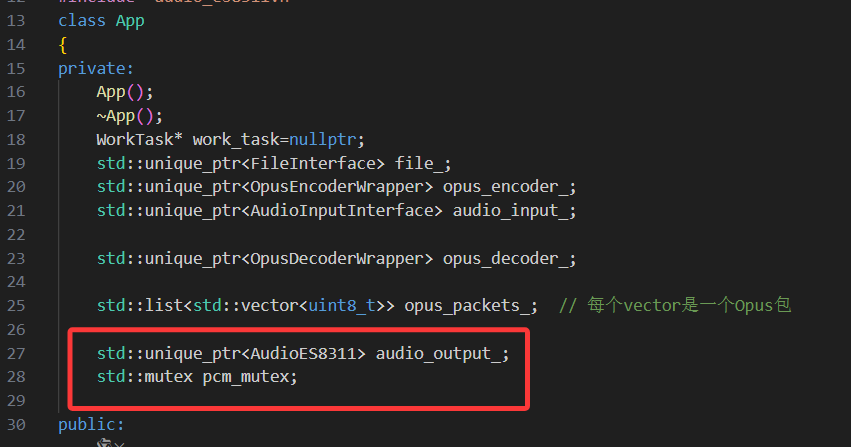Click the 'public:' access specifier
Viewport: 851px width, 447px height.
(91, 425)
